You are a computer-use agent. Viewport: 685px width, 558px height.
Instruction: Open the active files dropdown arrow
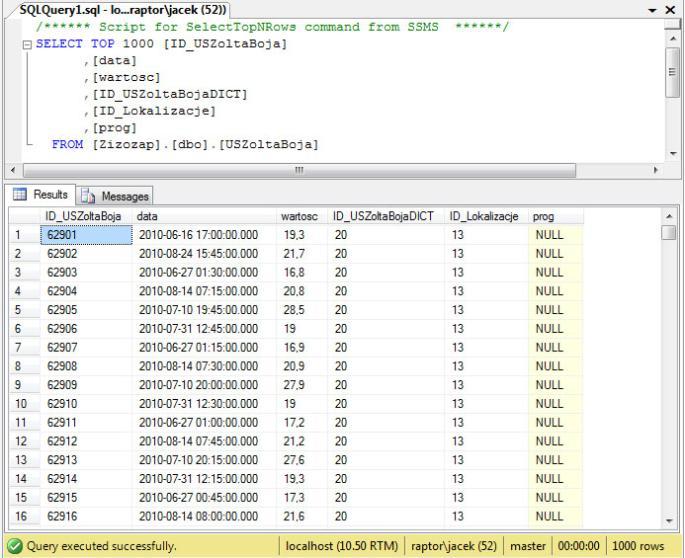click(x=652, y=10)
